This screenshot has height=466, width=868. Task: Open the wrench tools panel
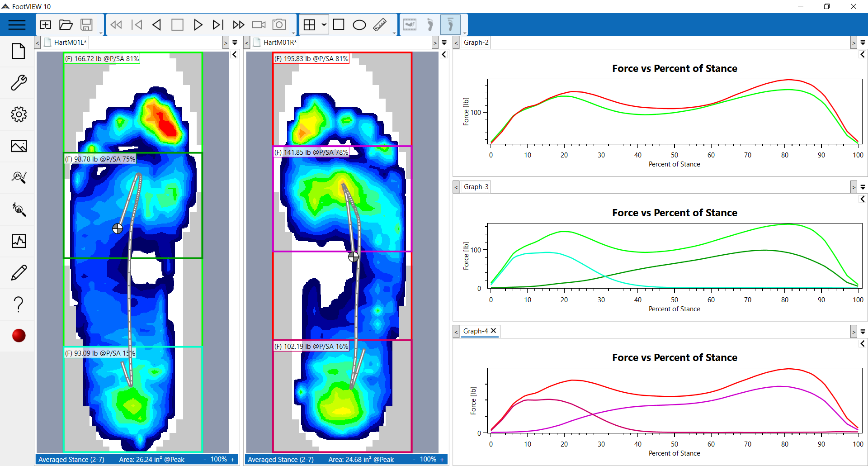(x=18, y=83)
